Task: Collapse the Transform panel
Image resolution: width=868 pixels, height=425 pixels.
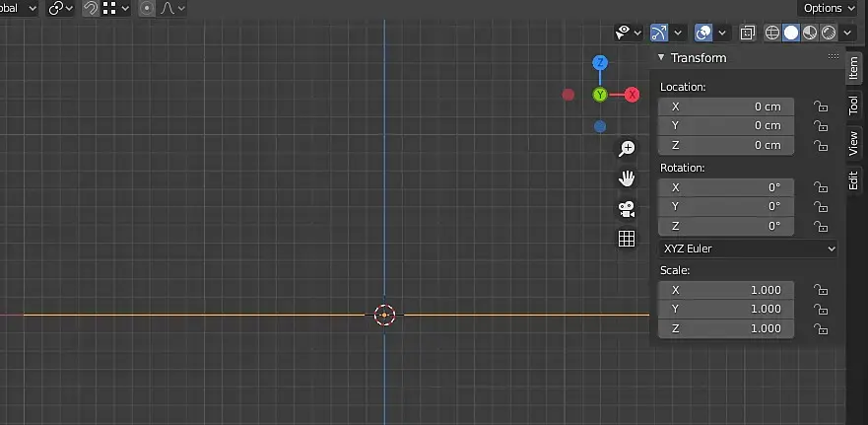Action: pos(661,57)
